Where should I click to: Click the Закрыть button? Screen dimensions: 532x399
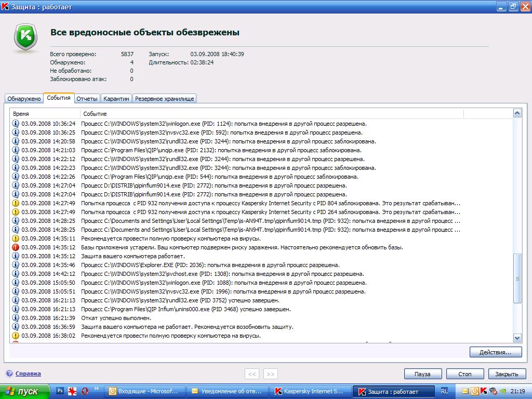pos(507,374)
